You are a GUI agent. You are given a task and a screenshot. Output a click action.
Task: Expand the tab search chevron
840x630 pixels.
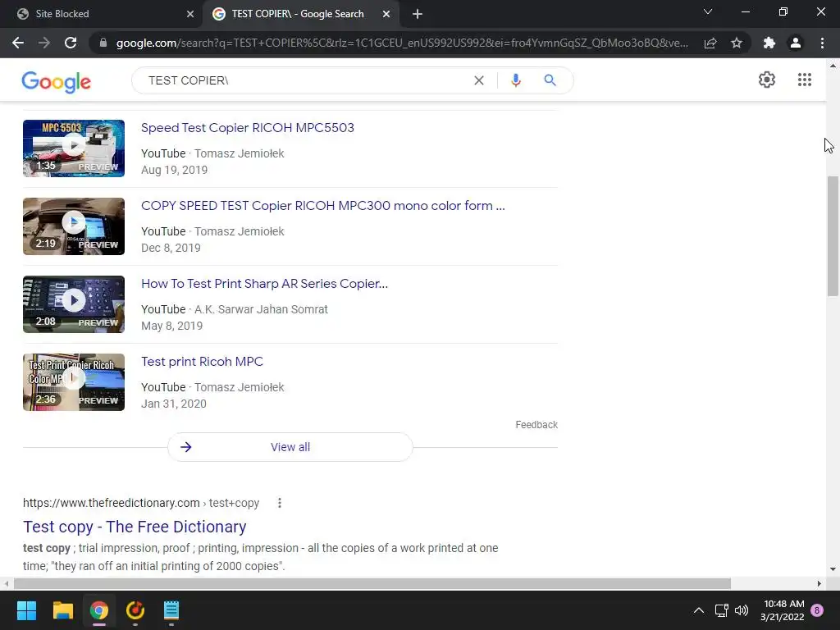pyautogui.click(x=708, y=11)
